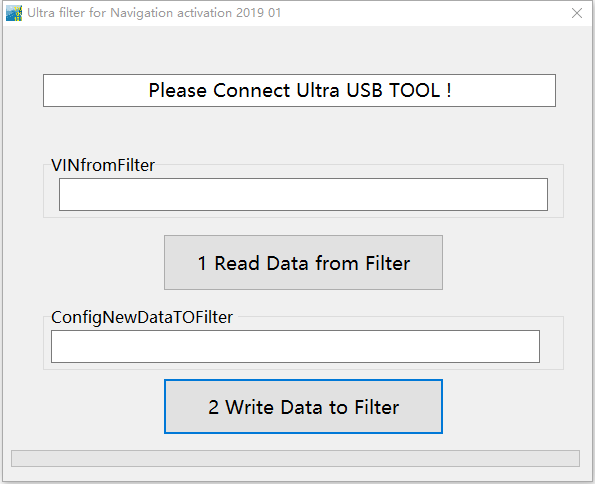Click the '2 Write Data to Filter' button
Viewport: 595px width, 484px height.
click(x=303, y=407)
